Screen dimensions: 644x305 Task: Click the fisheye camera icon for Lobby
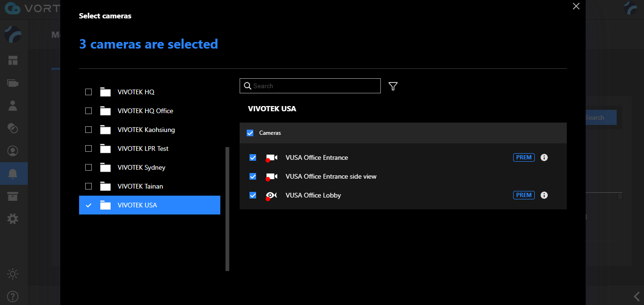coord(272,195)
